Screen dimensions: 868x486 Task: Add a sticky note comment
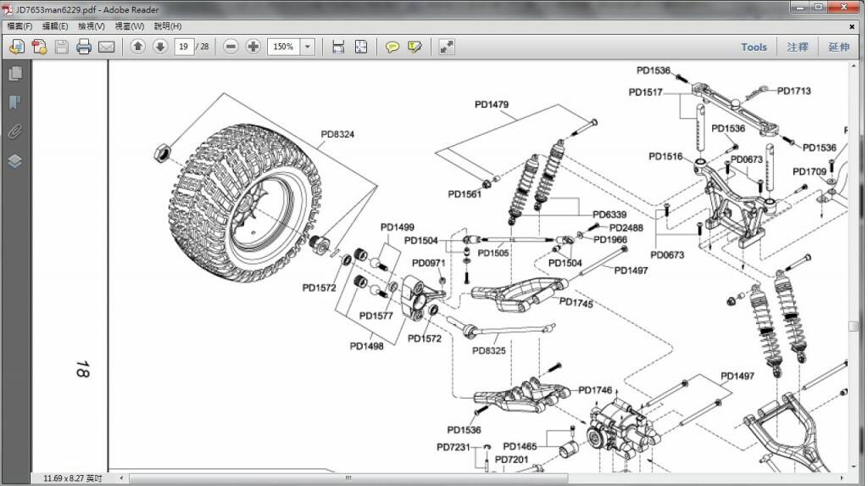[x=392, y=47]
